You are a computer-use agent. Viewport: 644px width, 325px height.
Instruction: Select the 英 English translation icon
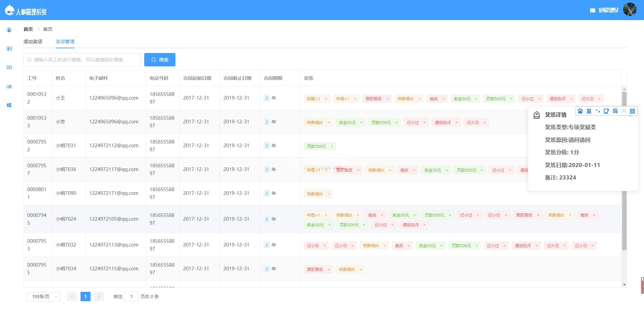click(589, 111)
